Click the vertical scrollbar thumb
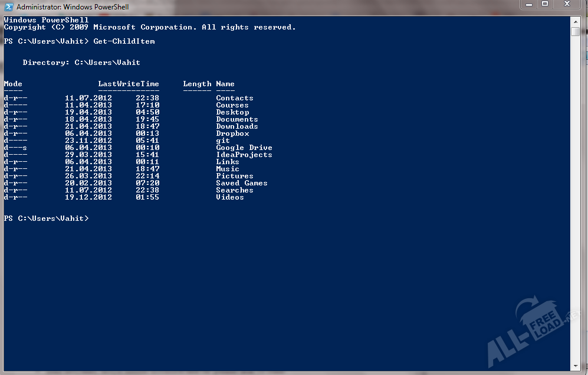588x375 pixels. coord(575,31)
